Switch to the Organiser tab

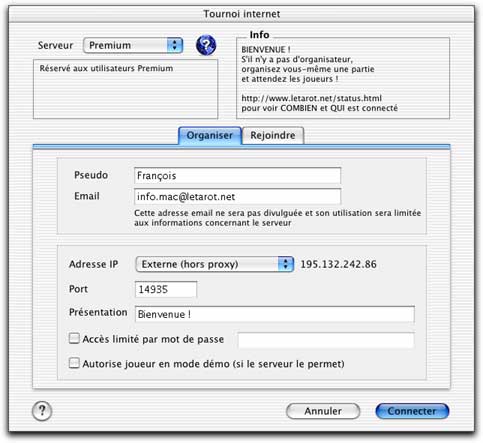(210, 135)
